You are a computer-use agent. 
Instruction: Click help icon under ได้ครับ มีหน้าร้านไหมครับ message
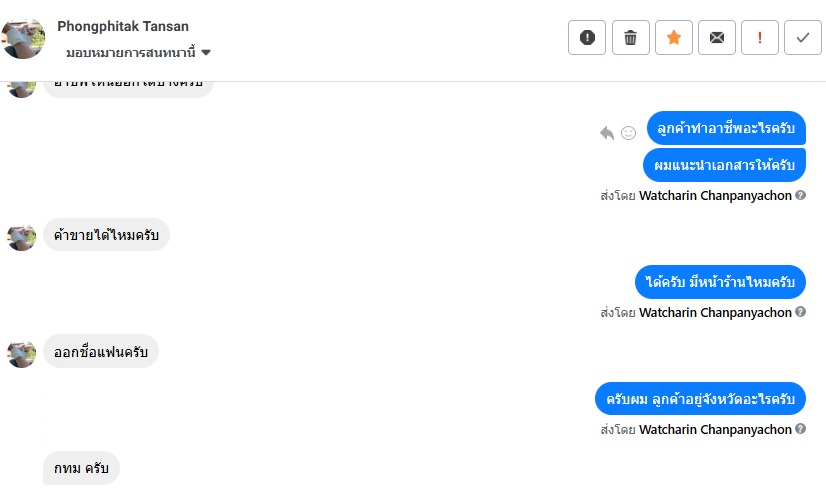click(x=800, y=313)
